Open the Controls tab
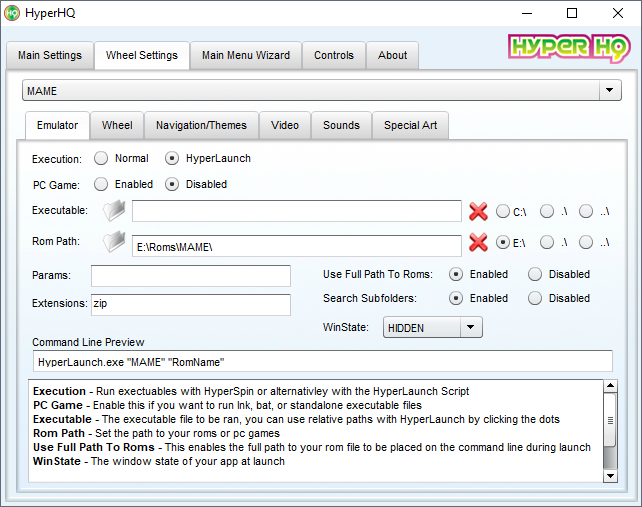Viewport: 642px width, 507px height. click(x=333, y=55)
